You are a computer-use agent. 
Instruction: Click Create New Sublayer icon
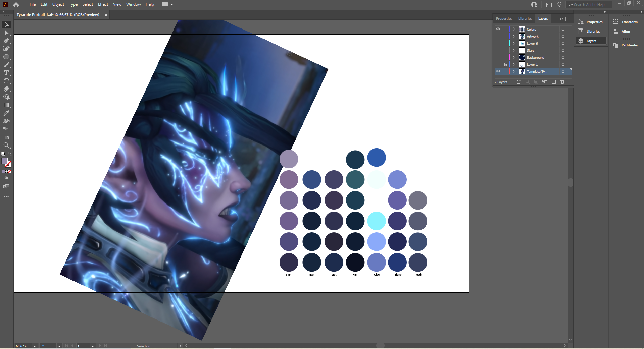pyautogui.click(x=545, y=82)
